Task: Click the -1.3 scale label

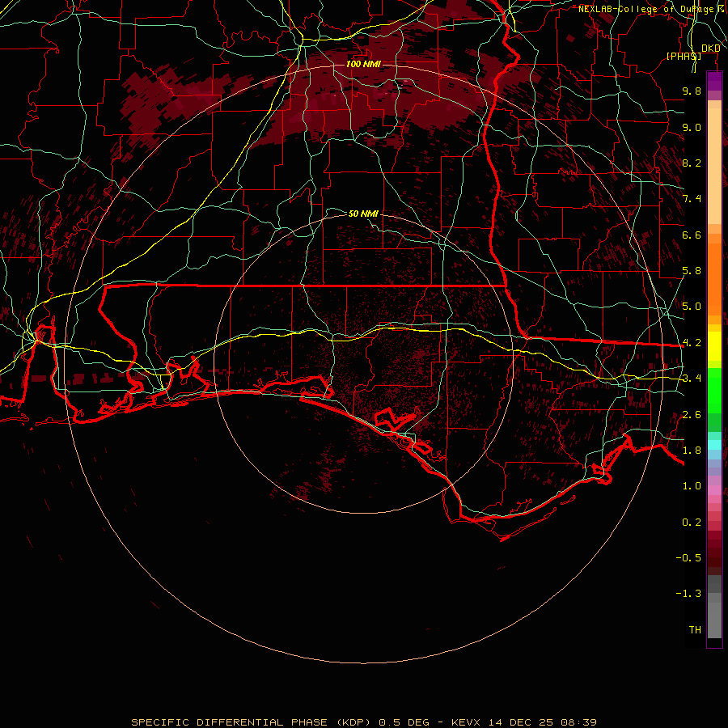Action: (688, 594)
